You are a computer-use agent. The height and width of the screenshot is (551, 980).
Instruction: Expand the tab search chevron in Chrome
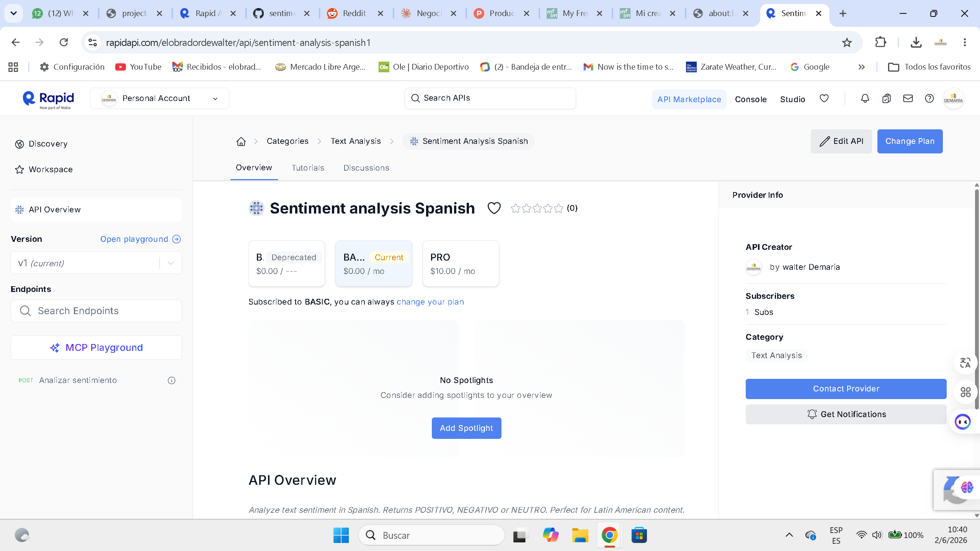pyautogui.click(x=13, y=13)
